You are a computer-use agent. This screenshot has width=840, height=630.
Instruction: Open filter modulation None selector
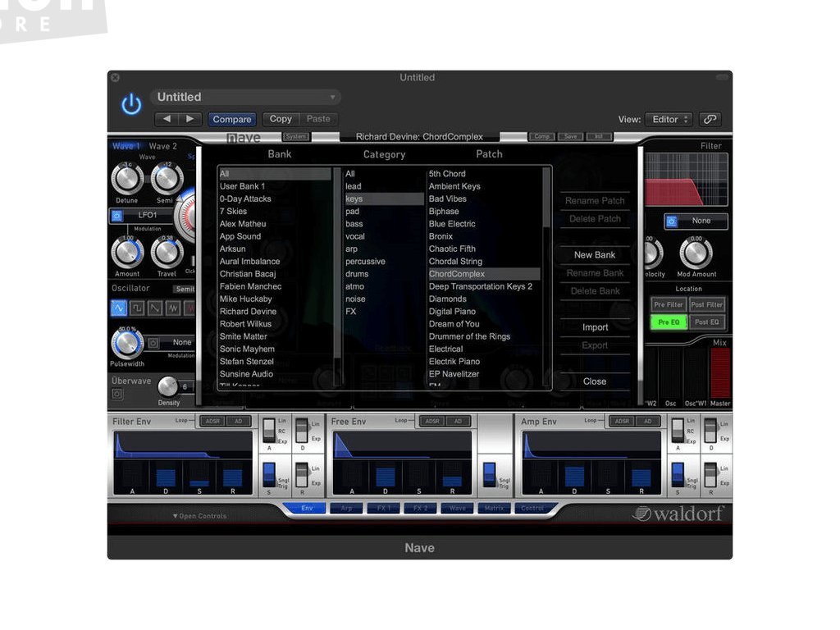click(x=701, y=221)
